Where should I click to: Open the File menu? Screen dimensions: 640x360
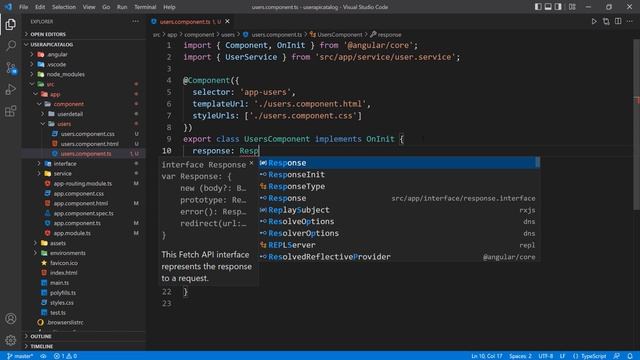(x=23, y=7)
